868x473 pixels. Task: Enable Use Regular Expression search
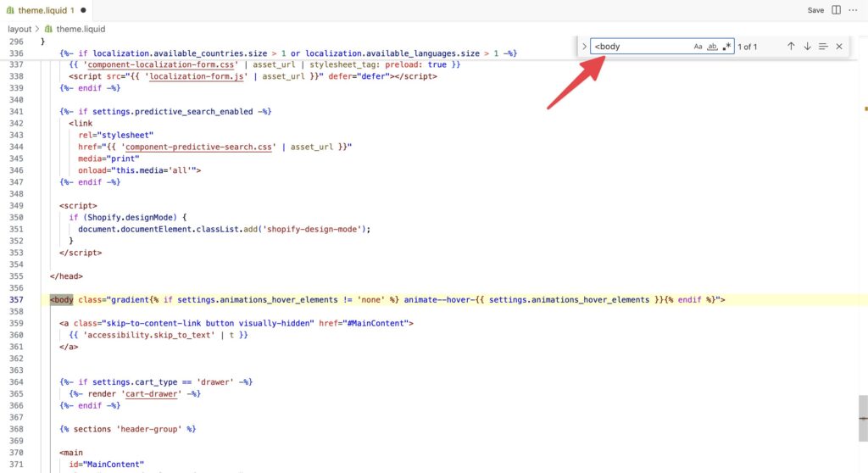tap(726, 47)
